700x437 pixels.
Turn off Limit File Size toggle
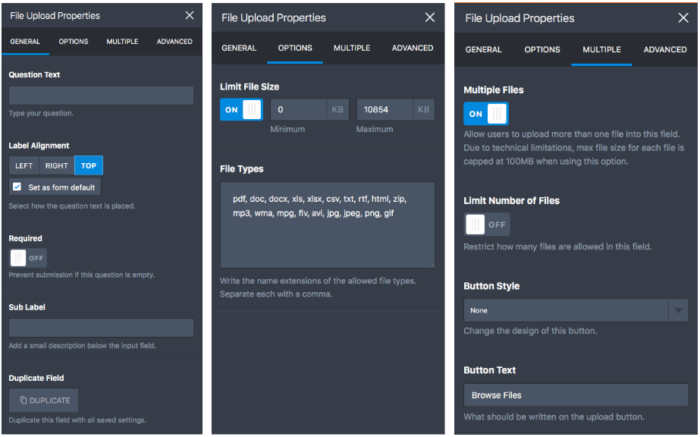click(241, 109)
